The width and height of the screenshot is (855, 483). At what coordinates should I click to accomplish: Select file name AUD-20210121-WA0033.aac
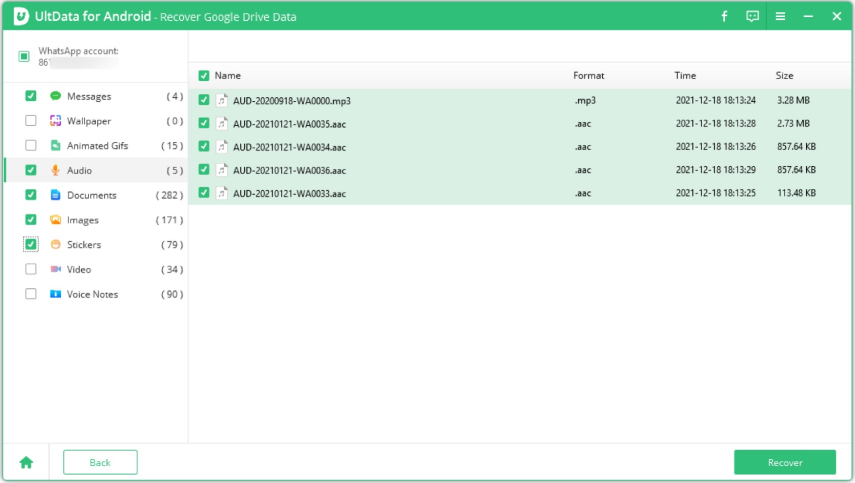290,194
